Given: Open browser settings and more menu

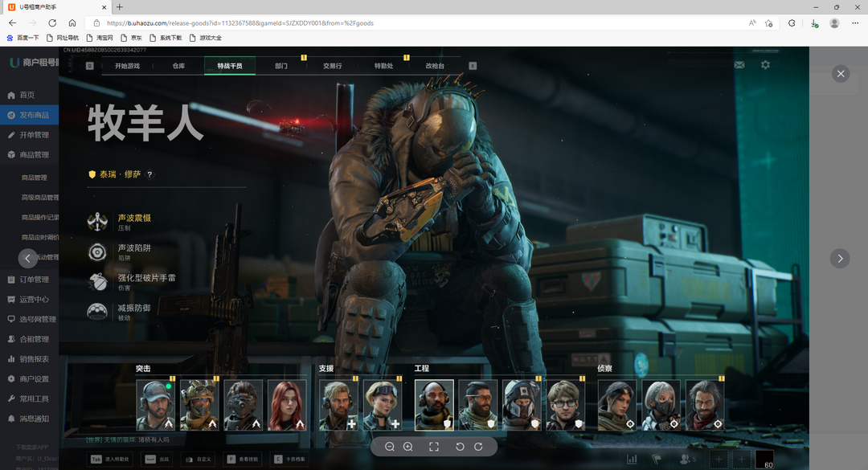Looking at the screenshot, I should (x=855, y=23).
